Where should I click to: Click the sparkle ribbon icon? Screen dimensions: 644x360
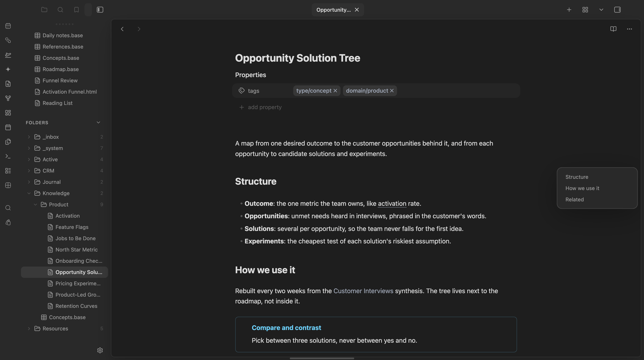click(x=8, y=69)
